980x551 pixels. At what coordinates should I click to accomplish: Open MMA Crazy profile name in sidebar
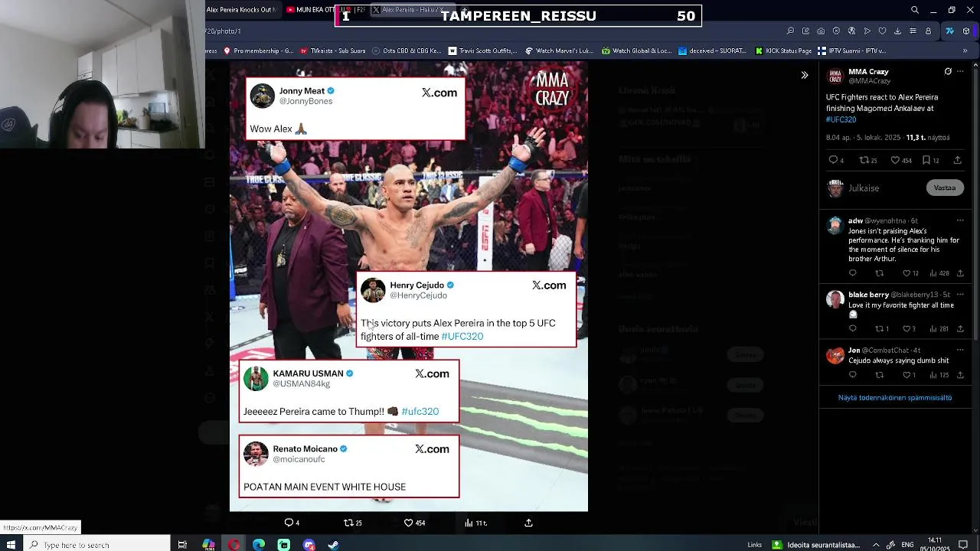click(x=868, y=71)
